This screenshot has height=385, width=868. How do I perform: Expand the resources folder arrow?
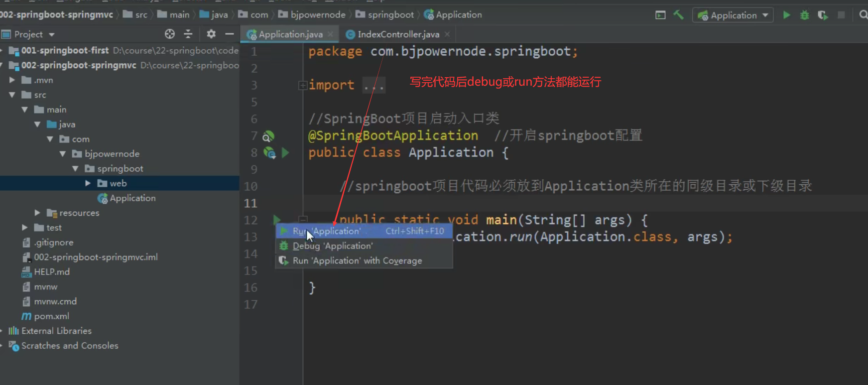point(37,213)
